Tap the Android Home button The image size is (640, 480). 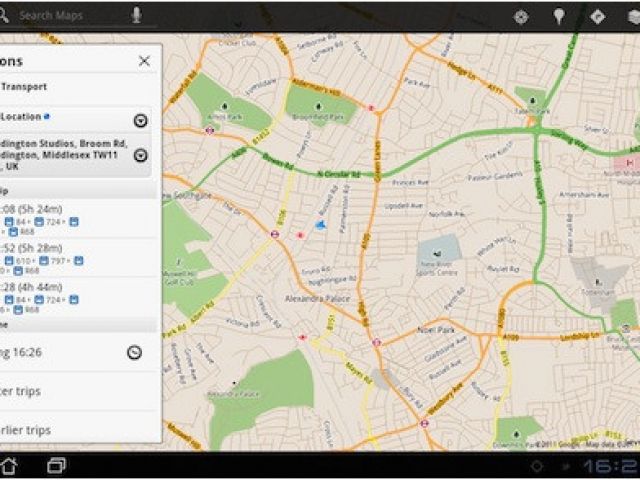point(9,466)
